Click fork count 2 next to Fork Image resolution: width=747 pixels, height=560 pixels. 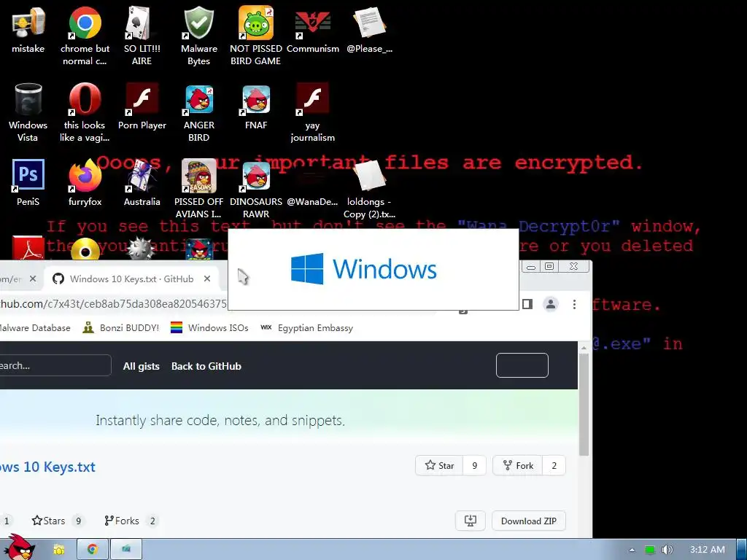coord(554,465)
